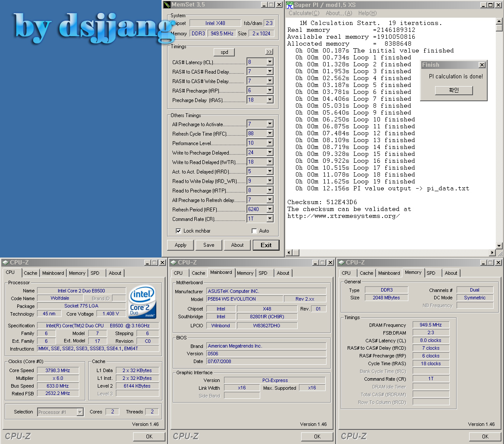Click the About button in MemSet

click(237, 245)
